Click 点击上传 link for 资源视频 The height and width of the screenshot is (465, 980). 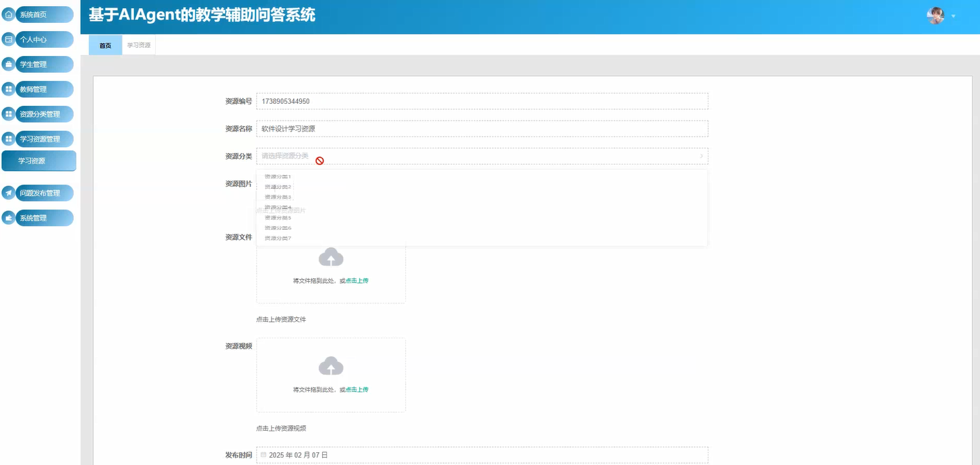point(357,389)
